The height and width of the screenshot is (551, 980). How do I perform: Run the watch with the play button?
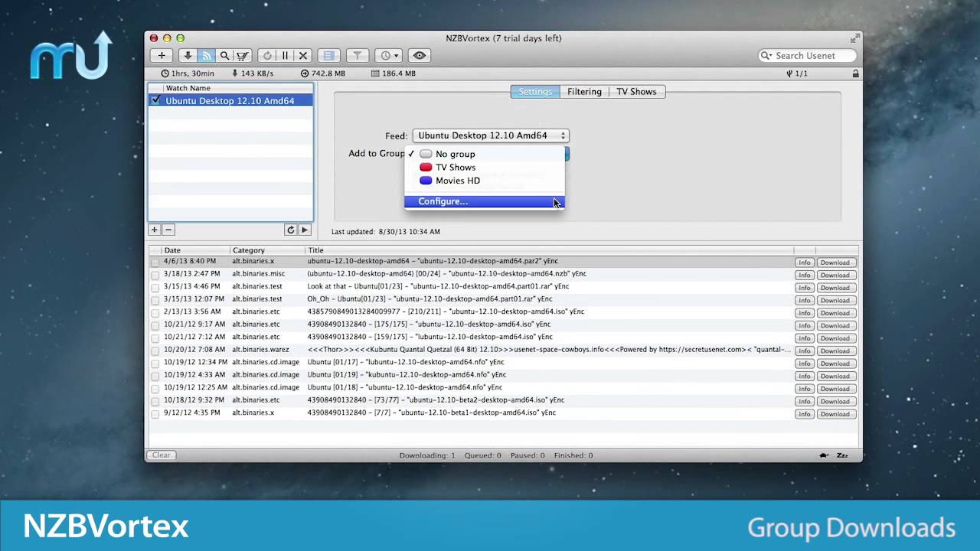[305, 230]
